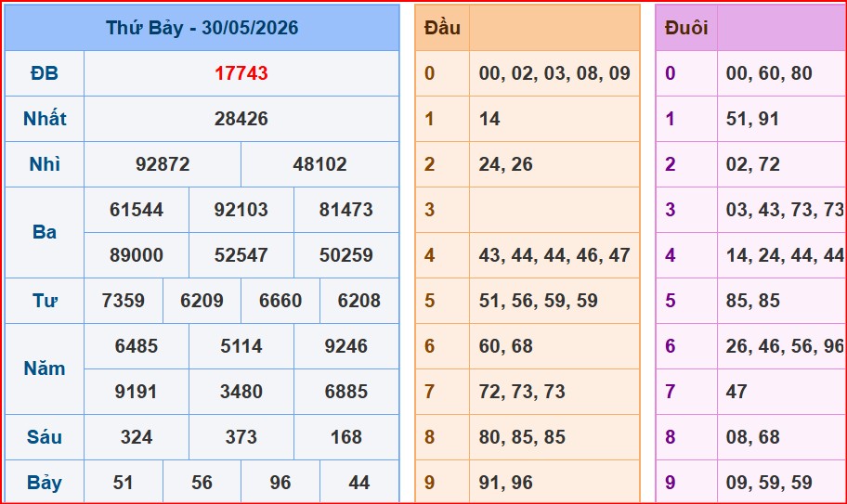The image size is (847, 504).
Task: Click fifth prize number 5114
Action: click(x=241, y=346)
